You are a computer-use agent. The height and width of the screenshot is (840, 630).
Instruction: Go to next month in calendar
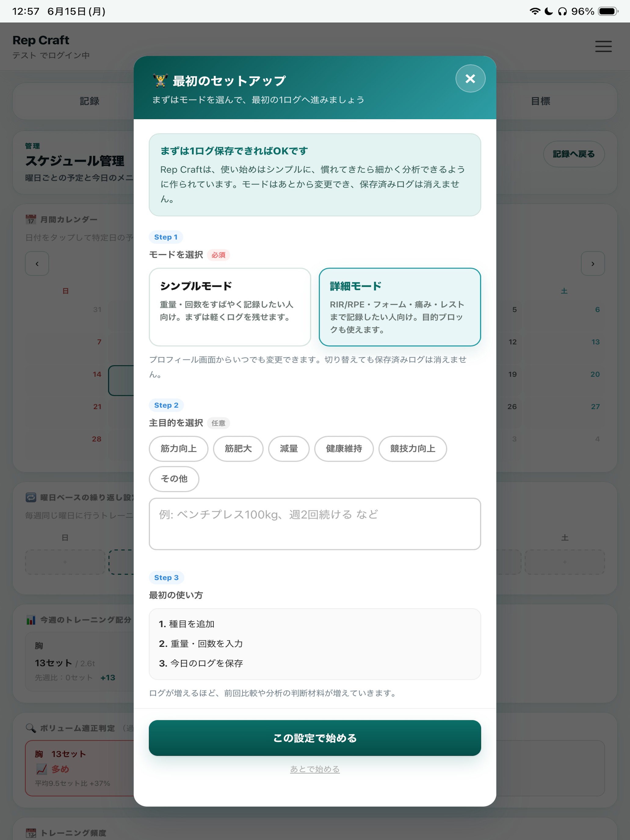[593, 263]
